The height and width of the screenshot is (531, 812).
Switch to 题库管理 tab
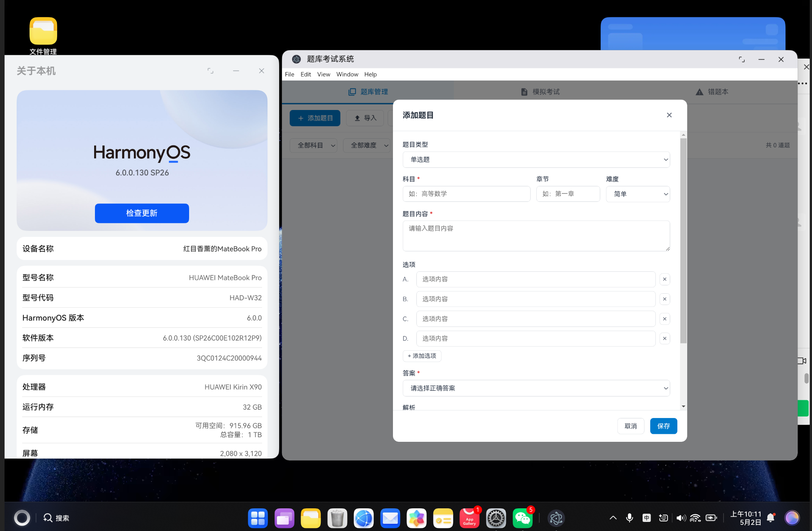tap(368, 92)
